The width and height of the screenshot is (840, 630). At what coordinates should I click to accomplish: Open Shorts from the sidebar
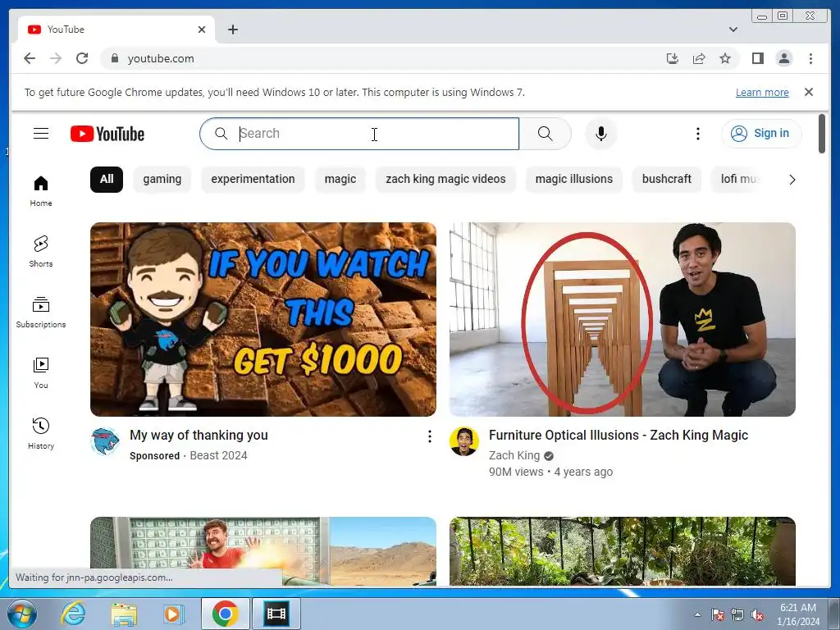point(41,251)
